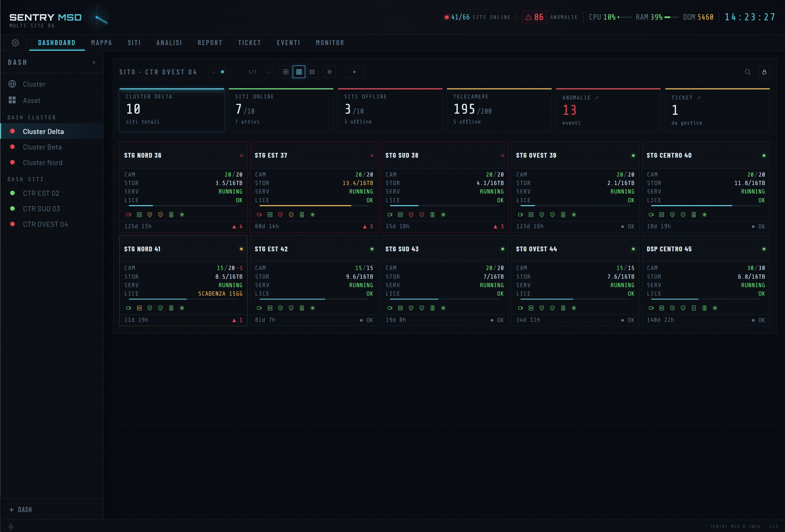Select the CLUSTER DELTA summary card
The width and height of the screenshot is (785, 532).
coord(172,110)
